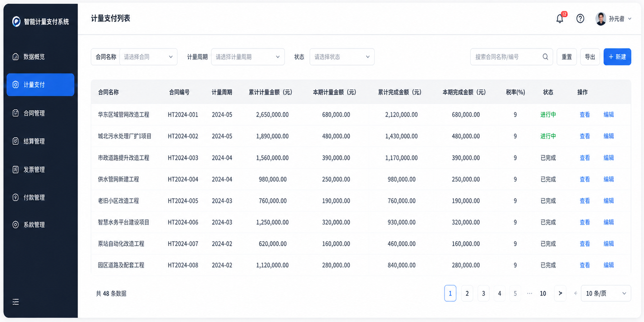Click the 计量支付 sidebar icon
The width and height of the screenshot is (644, 322).
pyautogui.click(x=15, y=85)
